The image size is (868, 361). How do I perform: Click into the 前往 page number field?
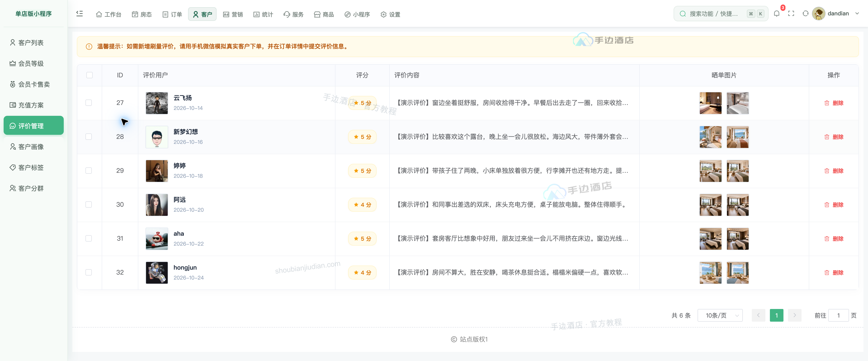[838, 315]
